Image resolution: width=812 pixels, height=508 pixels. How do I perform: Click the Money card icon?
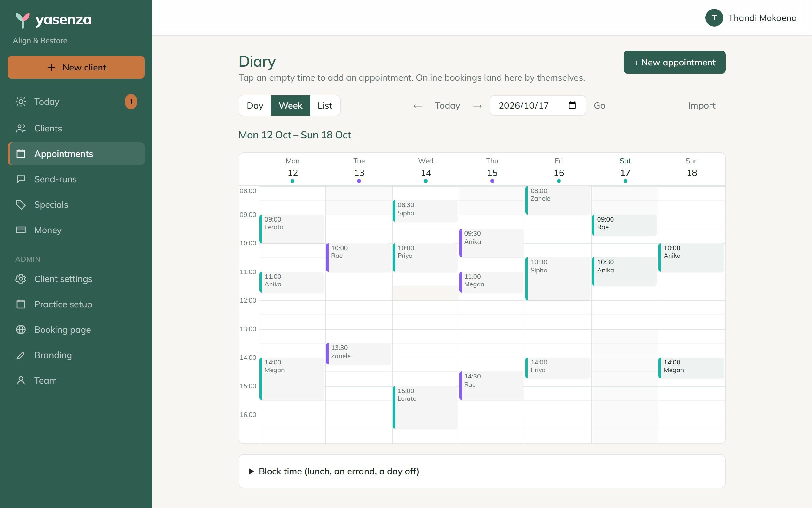pyautogui.click(x=21, y=230)
